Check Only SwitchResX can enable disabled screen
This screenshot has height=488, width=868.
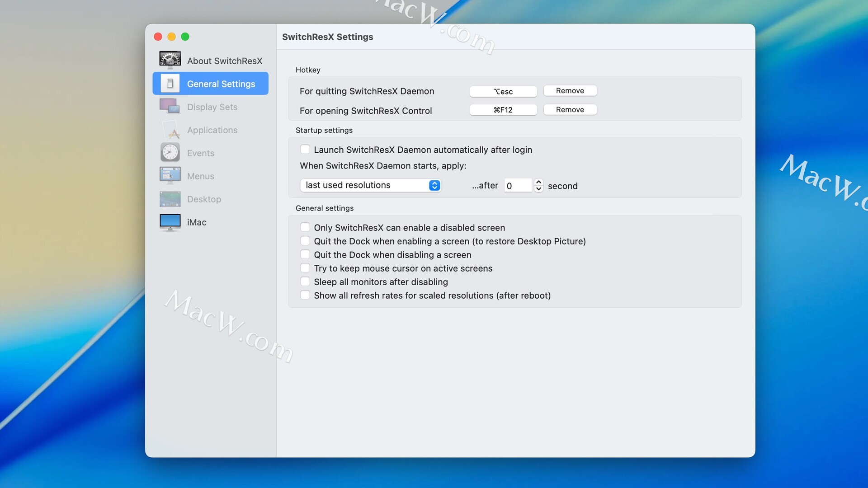[x=305, y=227]
